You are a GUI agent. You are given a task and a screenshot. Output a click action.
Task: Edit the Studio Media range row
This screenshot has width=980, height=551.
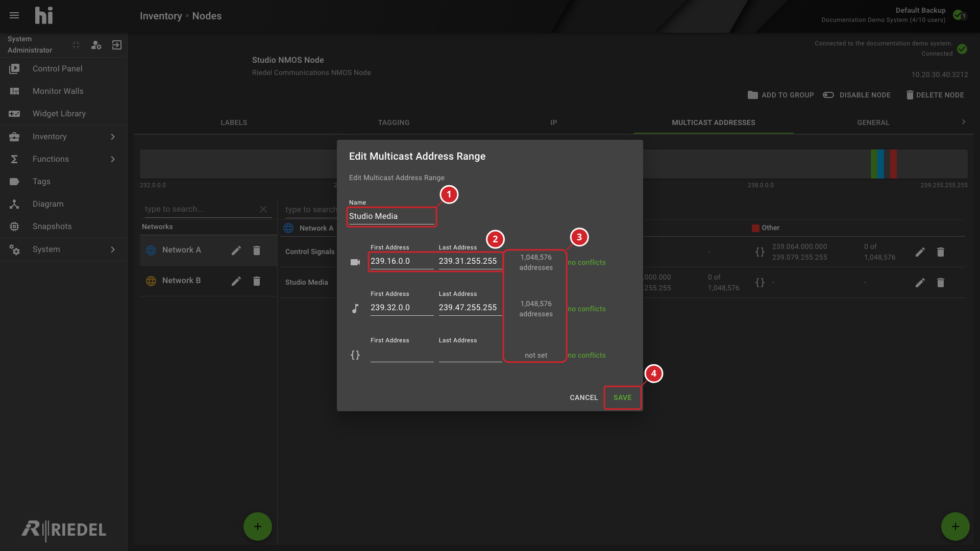[x=920, y=283]
